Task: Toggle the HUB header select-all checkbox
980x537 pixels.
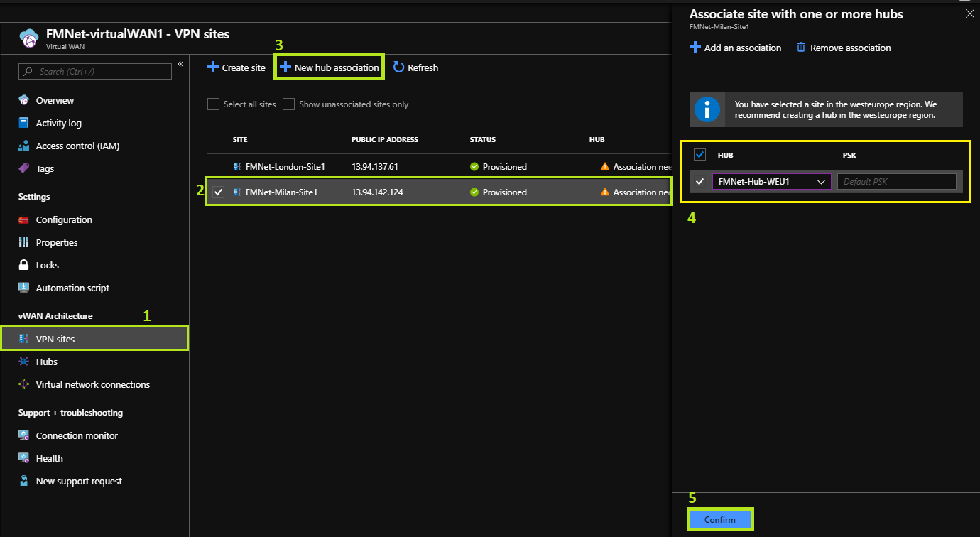Action: click(x=699, y=155)
